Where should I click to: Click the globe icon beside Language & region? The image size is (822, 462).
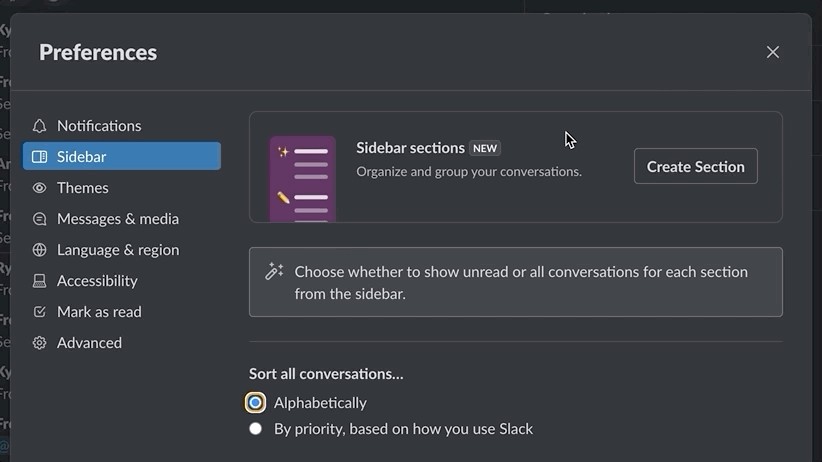coord(39,250)
